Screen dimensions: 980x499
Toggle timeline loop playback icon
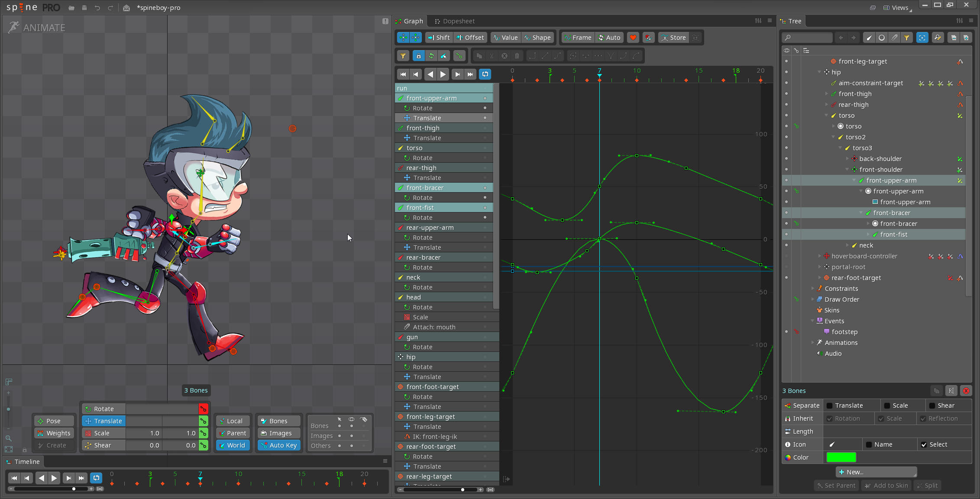(96, 478)
